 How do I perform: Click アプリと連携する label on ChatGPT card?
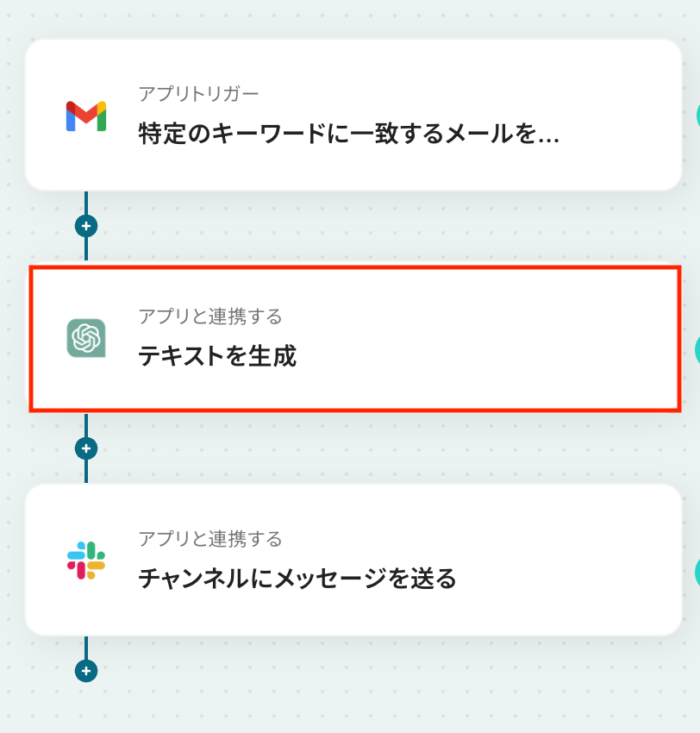(x=210, y=316)
